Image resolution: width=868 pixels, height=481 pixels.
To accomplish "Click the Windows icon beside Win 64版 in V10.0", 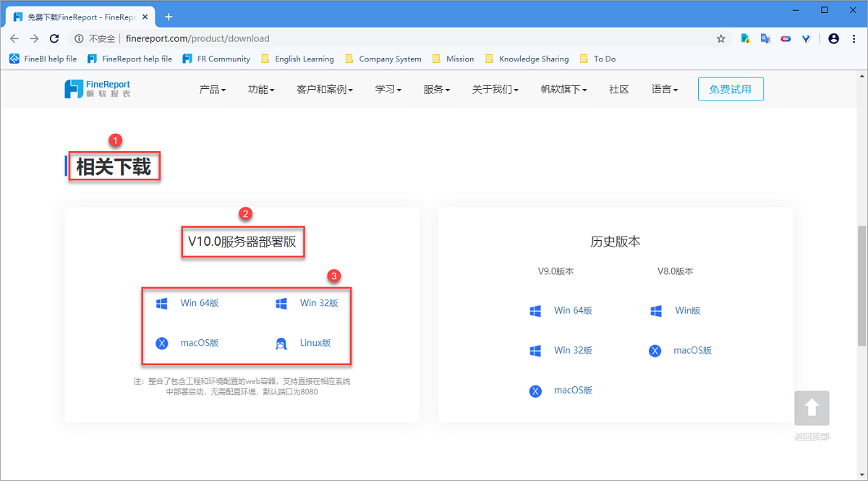I will click(x=162, y=303).
